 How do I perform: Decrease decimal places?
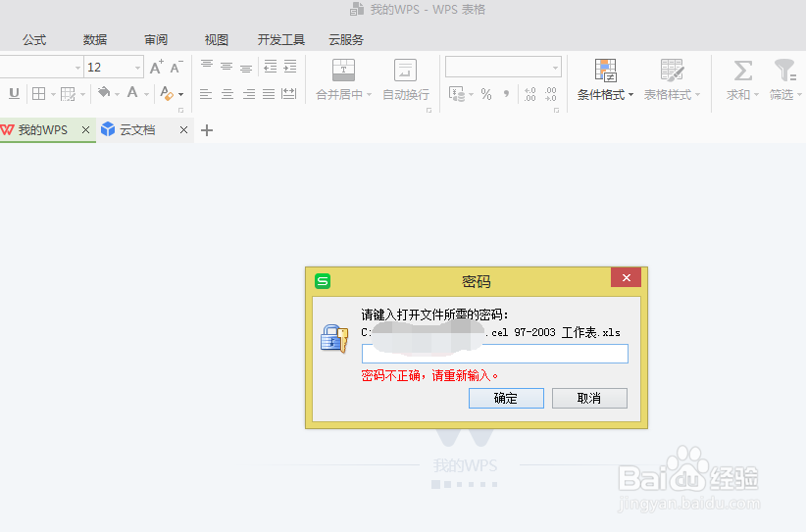tap(550, 94)
